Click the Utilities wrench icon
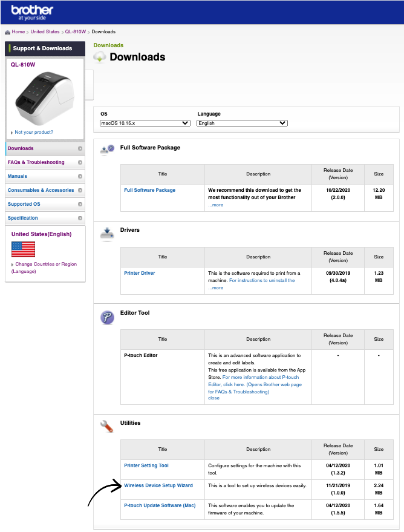Viewport: 404px width, 532px height. pyautogui.click(x=107, y=426)
